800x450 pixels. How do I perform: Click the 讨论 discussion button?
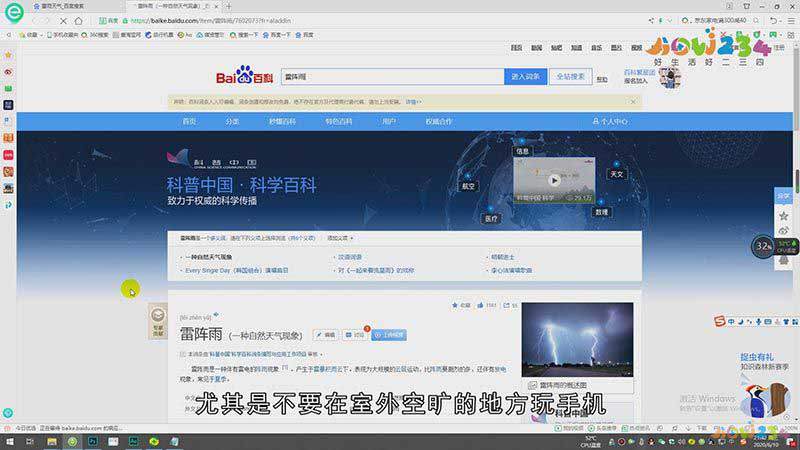point(355,335)
